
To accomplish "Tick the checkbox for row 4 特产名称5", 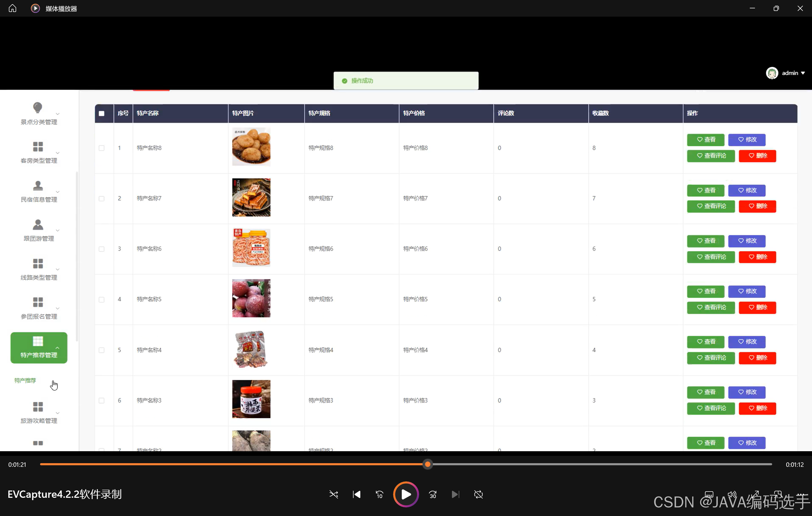I will tap(102, 299).
